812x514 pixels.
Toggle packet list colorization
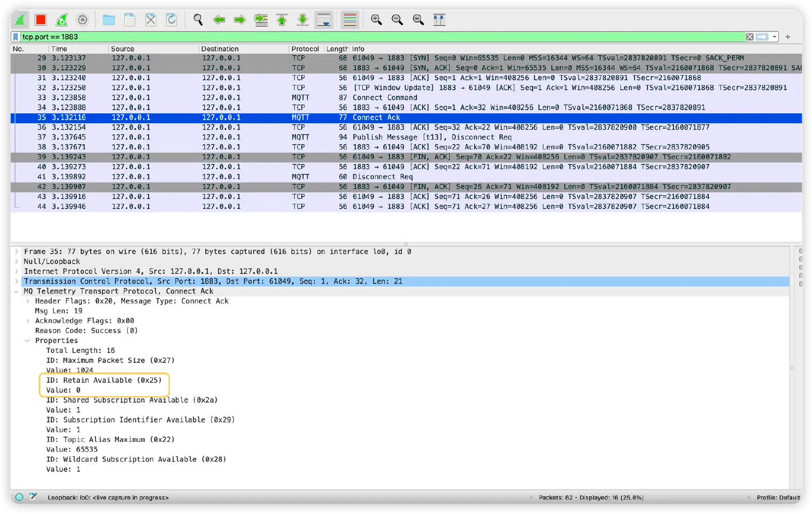click(350, 20)
